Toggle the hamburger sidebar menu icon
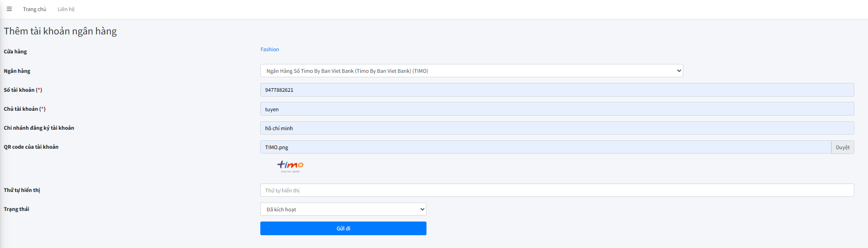 9,9
